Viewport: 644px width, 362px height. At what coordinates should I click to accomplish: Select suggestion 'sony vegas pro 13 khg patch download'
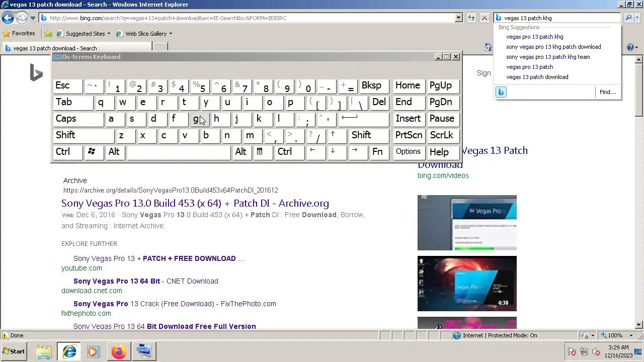(x=553, y=47)
